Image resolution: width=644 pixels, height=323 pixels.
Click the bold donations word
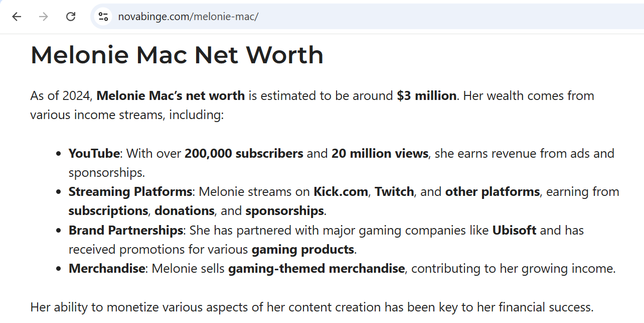coord(185,210)
